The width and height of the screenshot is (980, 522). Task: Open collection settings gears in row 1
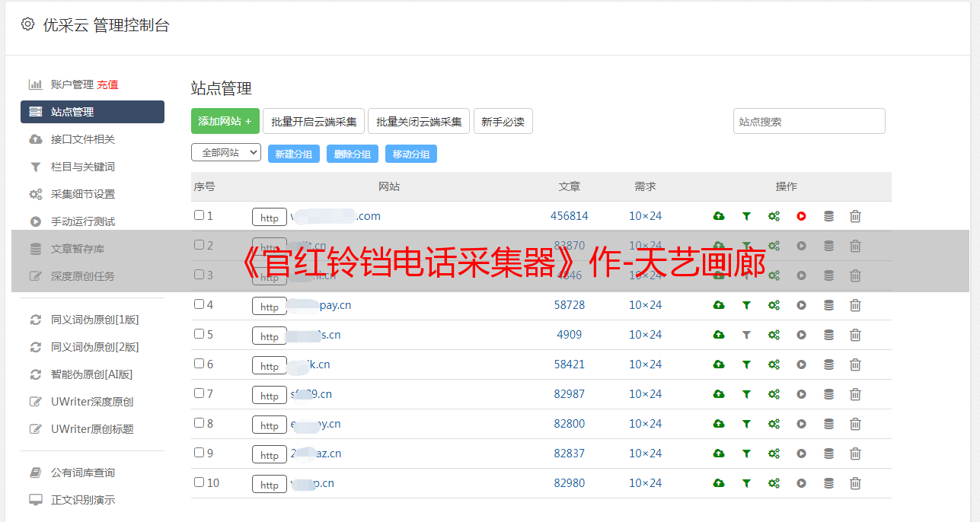tap(774, 216)
